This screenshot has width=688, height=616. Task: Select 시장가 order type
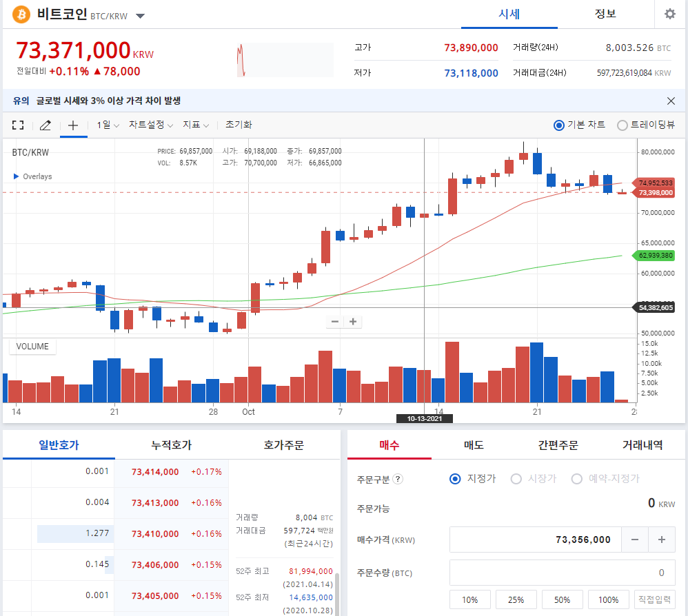(x=516, y=479)
